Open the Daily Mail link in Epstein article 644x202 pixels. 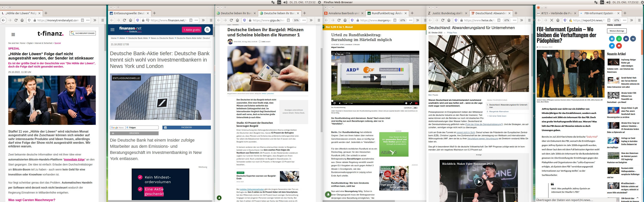click(592, 137)
